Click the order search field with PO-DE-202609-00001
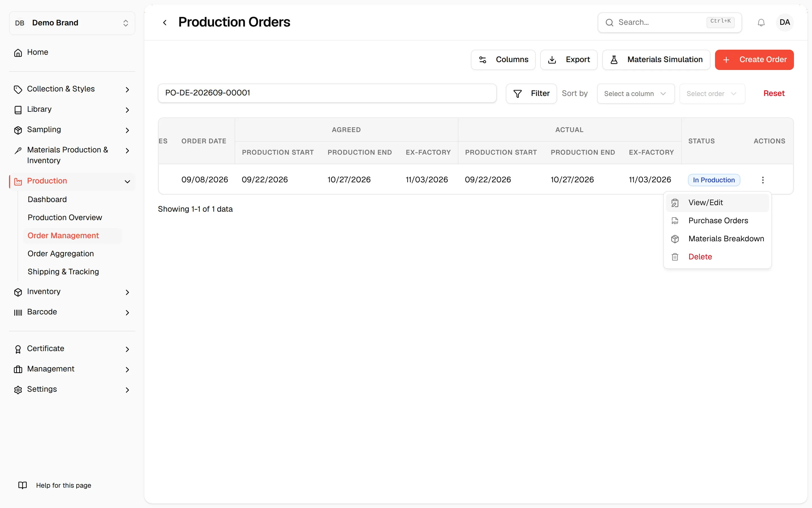The image size is (812, 508). (x=327, y=93)
